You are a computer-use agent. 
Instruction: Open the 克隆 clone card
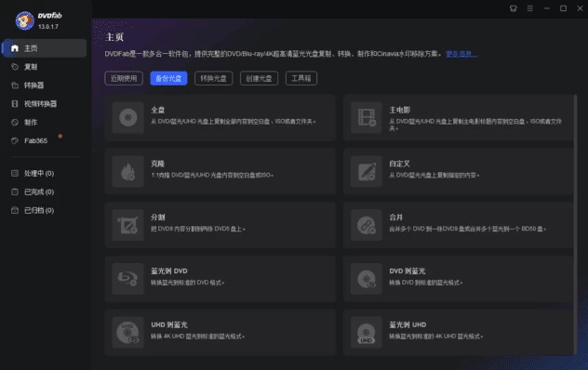(220, 171)
